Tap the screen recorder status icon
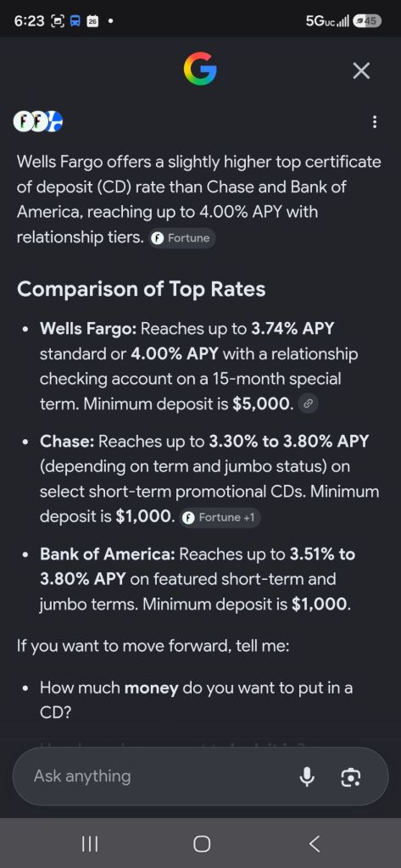 (x=58, y=21)
